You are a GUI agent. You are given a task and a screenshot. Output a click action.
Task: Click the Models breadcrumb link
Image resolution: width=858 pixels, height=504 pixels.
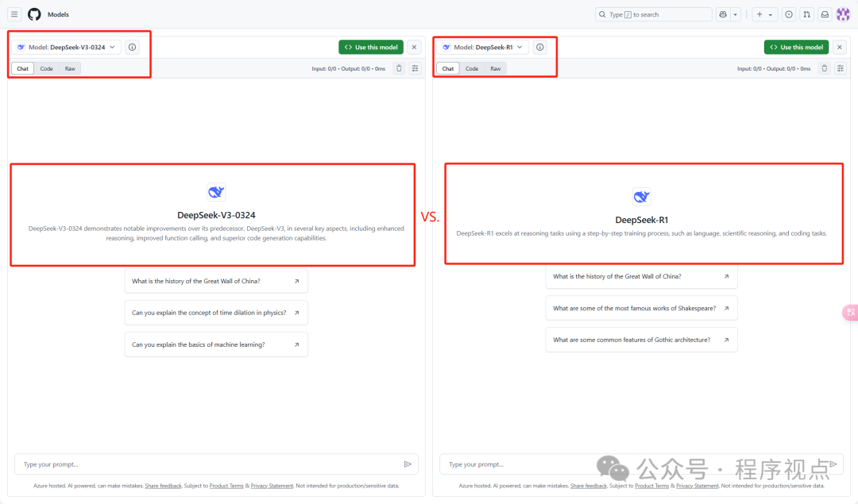pyautogui.click(x=58, y=15)
